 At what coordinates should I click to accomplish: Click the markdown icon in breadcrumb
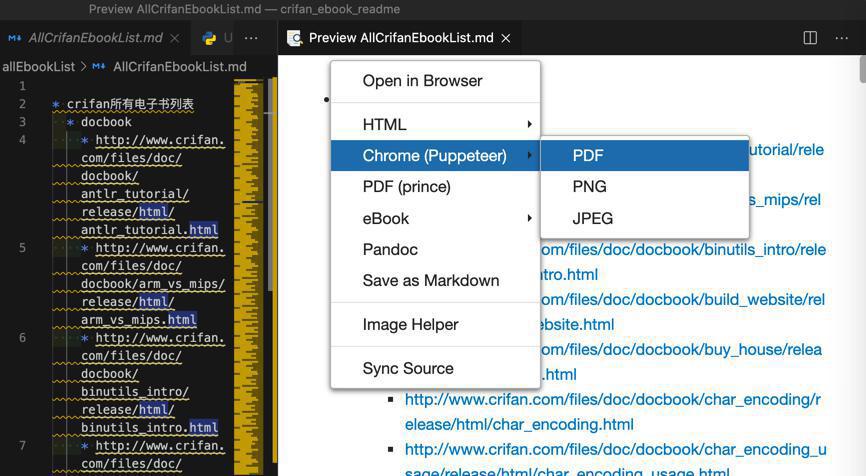tap(99, 67)
